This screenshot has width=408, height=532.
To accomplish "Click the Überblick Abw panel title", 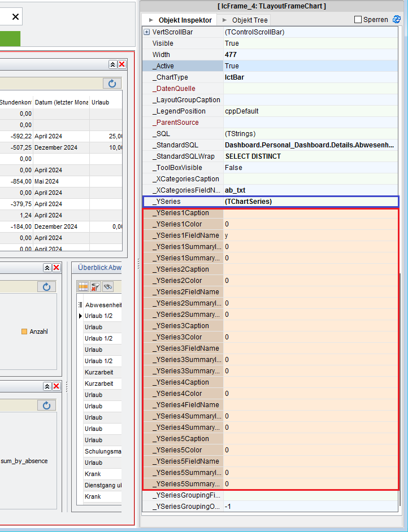I will (x=99, y=267).
